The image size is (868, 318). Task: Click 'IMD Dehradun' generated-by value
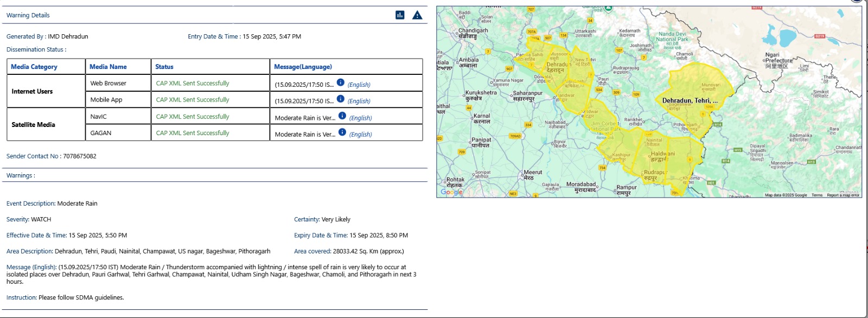pos(68,36)
